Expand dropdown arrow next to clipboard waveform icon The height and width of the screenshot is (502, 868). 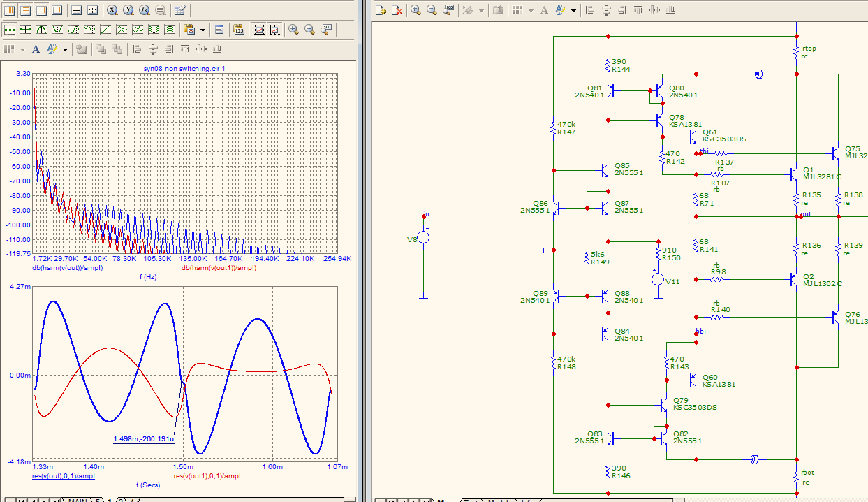[x=203, y=30]
